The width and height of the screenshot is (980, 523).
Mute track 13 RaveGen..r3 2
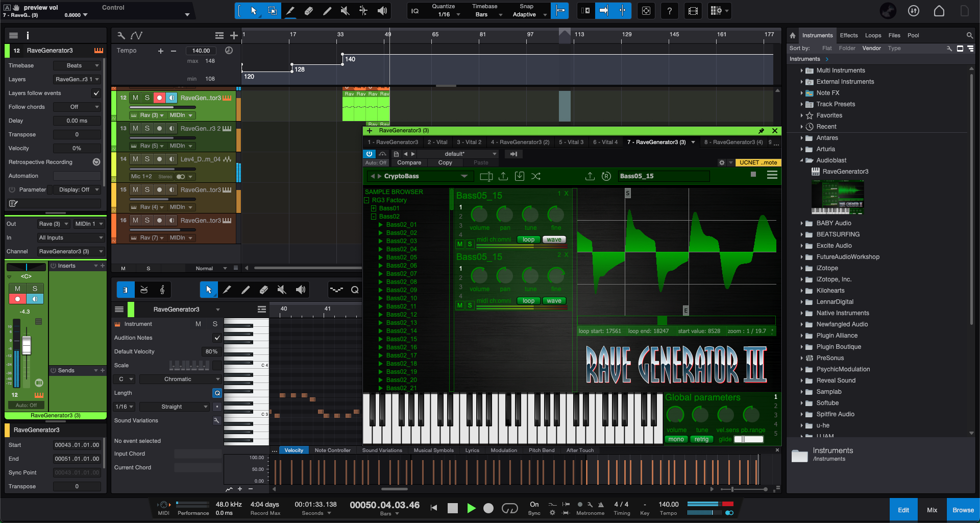point(135,128)
